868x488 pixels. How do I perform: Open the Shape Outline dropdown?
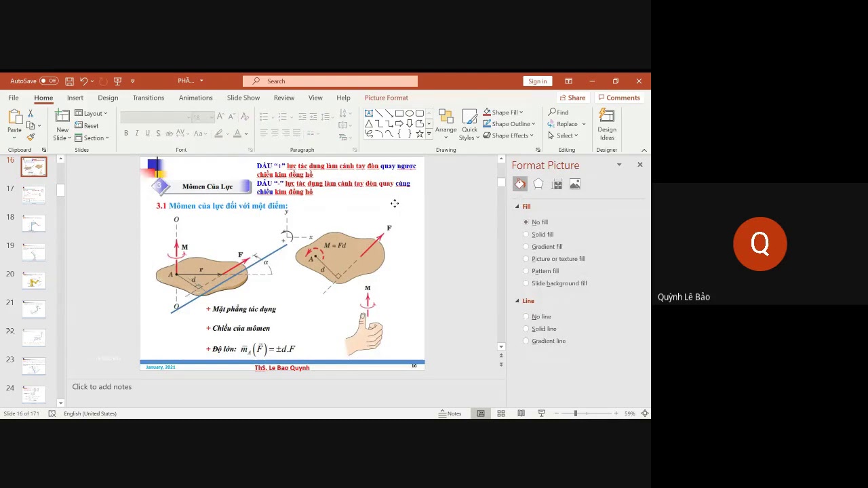pyautogui.click(x=509, y=124)
